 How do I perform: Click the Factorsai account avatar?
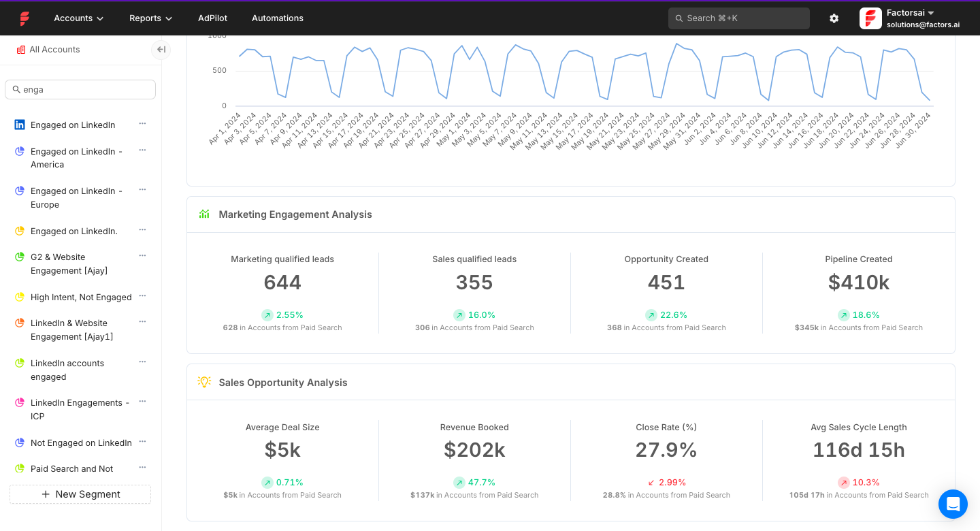tap(870, 18)
